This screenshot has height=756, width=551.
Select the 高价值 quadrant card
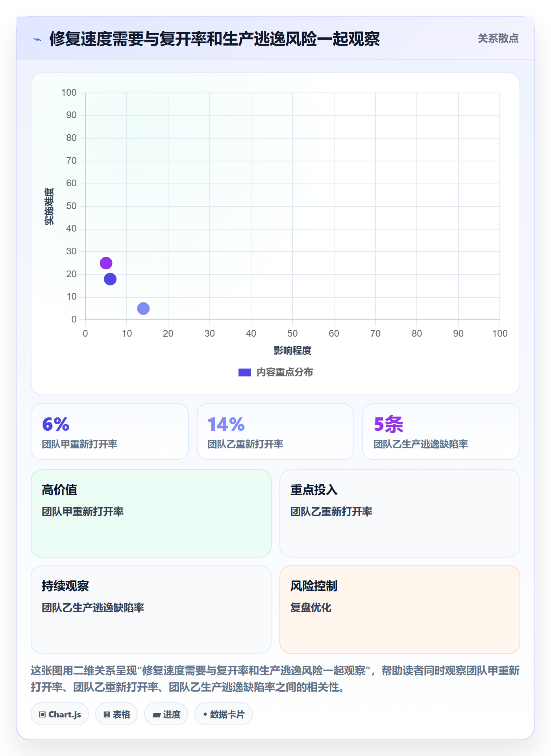click(151, 513)
